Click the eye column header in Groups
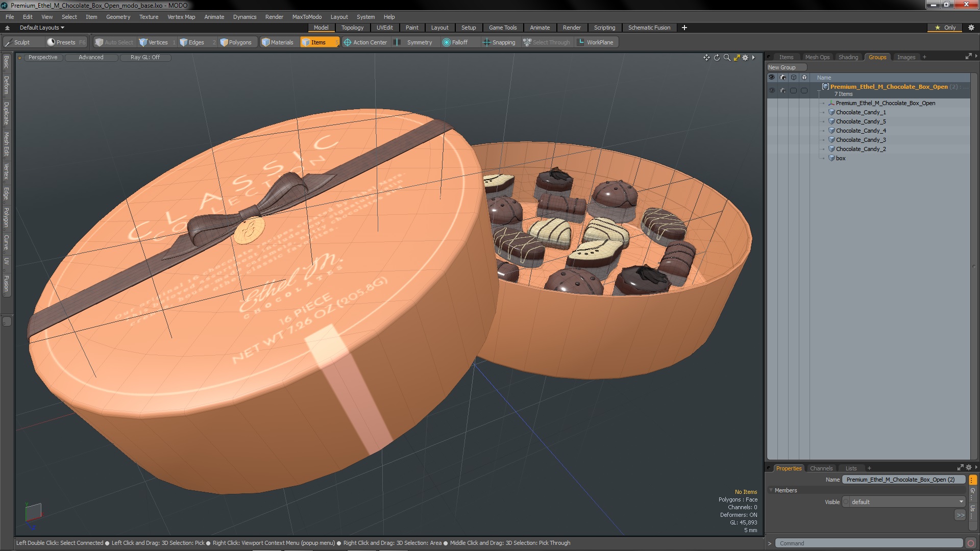 [772, 78]
